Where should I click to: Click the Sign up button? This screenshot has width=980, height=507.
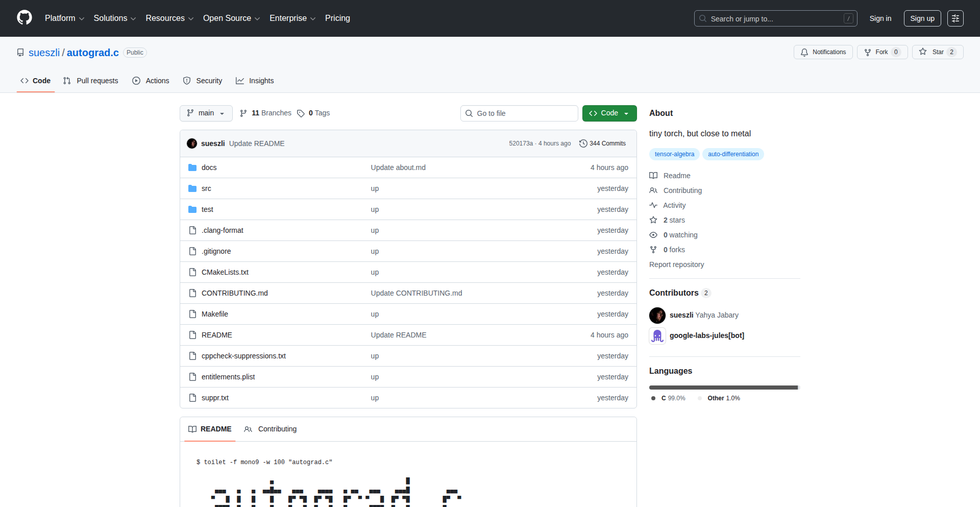pyautogui.click(x=922, y=18)
